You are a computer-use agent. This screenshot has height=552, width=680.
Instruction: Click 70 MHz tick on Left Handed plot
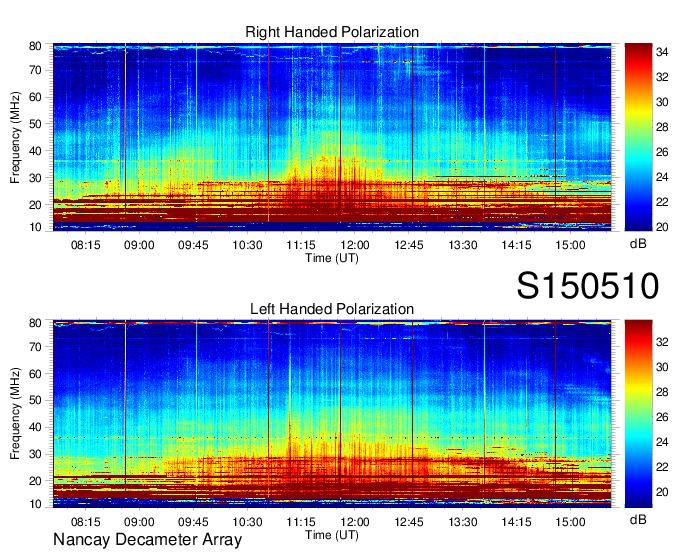pos(35,347)
